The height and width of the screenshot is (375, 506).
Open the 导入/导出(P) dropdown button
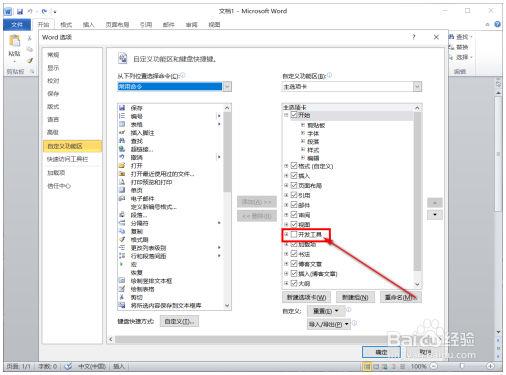(329, 324)
